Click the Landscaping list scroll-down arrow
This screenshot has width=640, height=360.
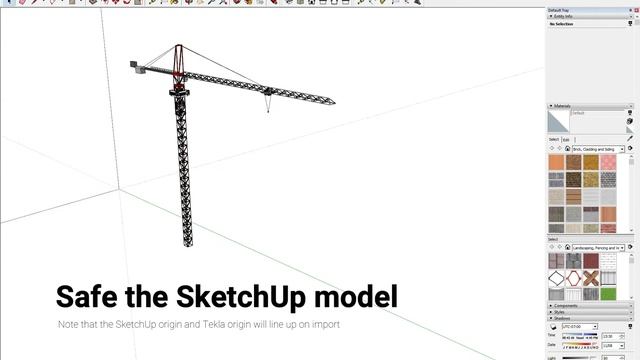[x=631, y=298]
